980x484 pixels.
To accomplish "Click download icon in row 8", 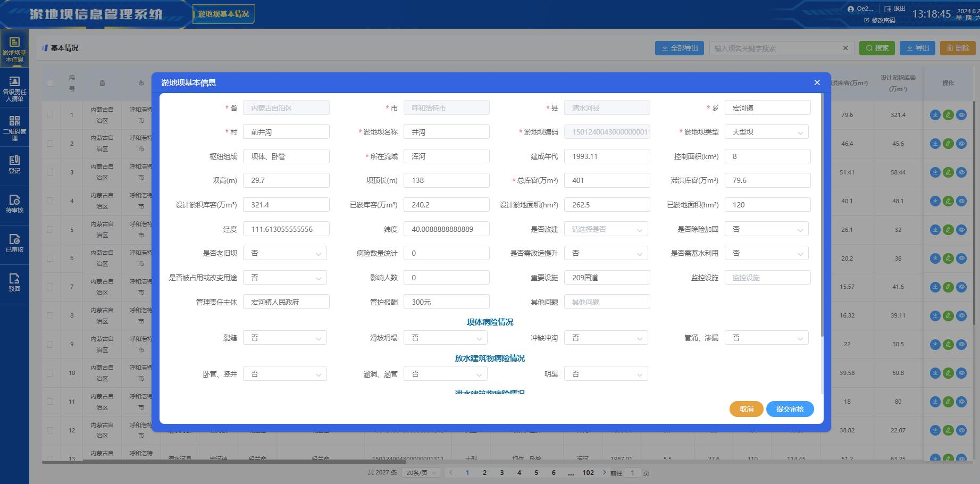I will click(x=935, y=316).
